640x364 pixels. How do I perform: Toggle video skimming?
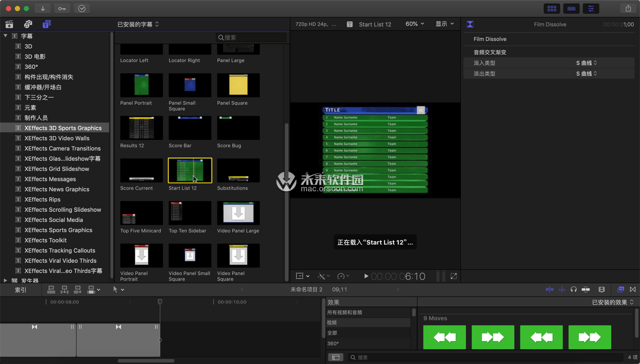(550, 289)
